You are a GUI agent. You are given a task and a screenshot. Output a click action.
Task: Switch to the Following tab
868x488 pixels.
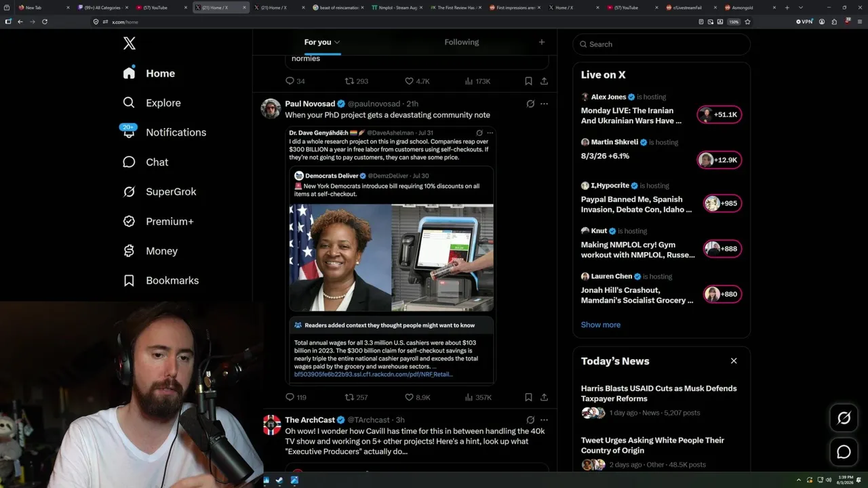(462, 42)
